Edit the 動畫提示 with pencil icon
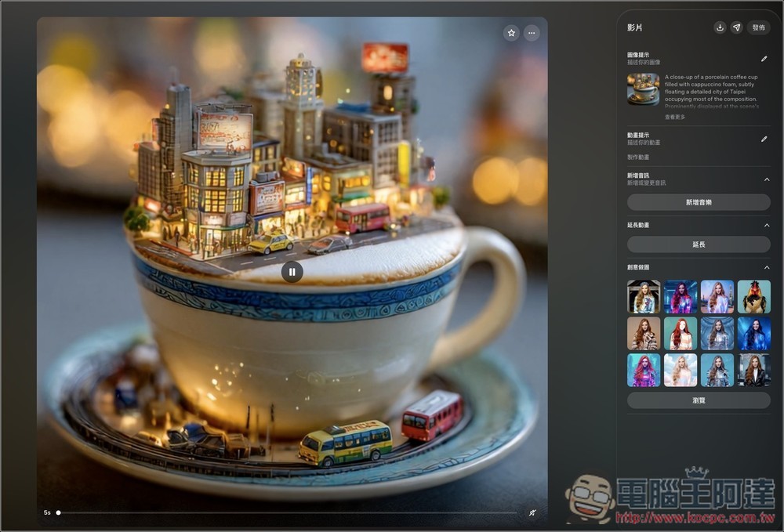The image size is (784, 532). [764, 139]
